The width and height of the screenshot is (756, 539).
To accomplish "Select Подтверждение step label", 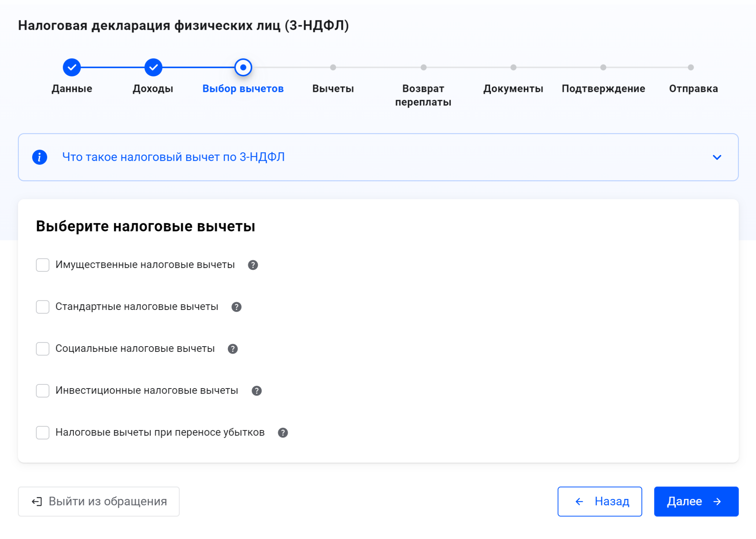I will [x=603, y=89].
